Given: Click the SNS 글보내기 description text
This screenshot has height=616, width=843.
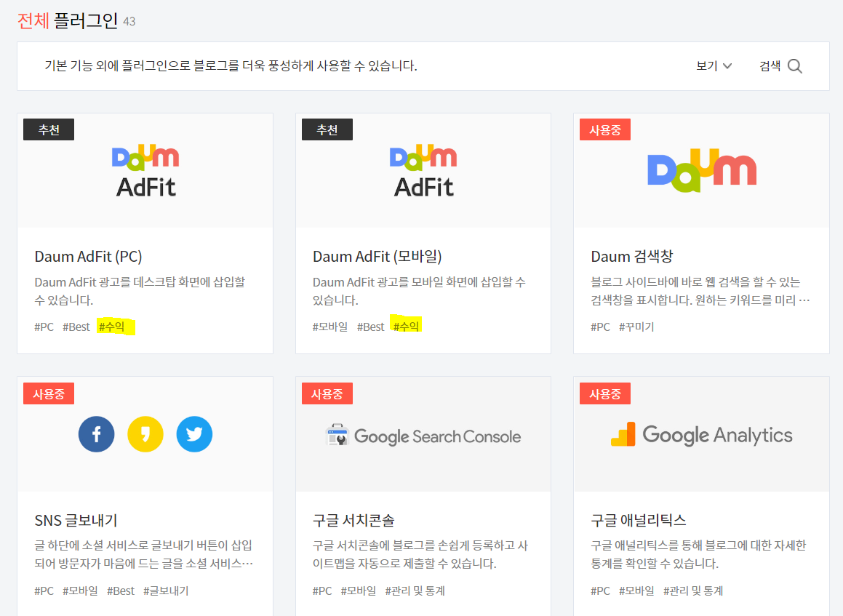Looking at the screenshot, I should 143,554.
